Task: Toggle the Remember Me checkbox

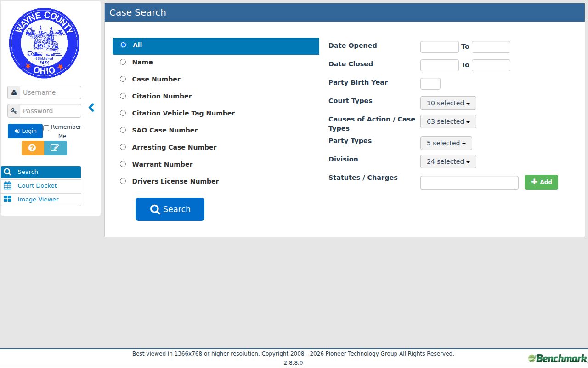Action: [46, 128]
